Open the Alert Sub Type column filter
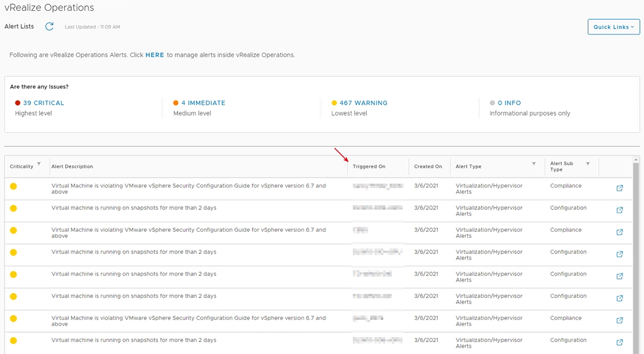This screenshot has width=644, height=354. pos(588,164)
